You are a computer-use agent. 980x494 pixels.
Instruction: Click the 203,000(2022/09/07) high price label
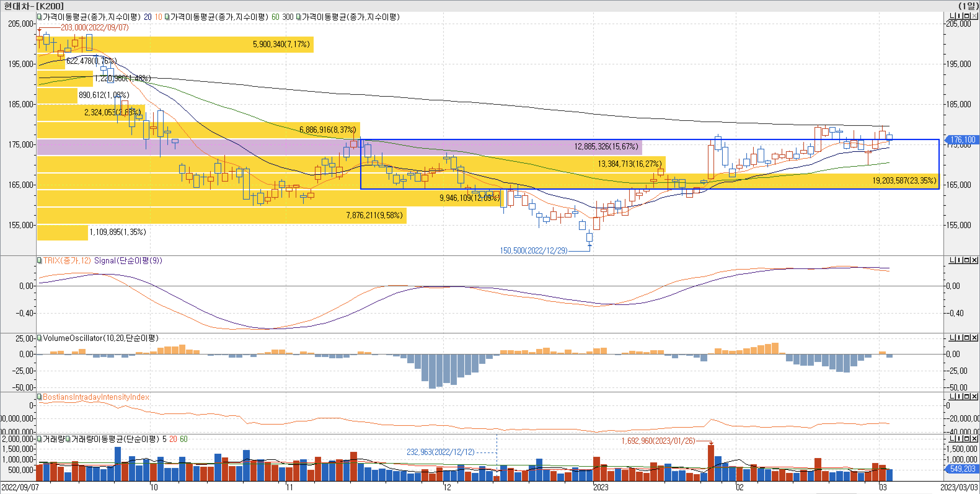(94, 27)
